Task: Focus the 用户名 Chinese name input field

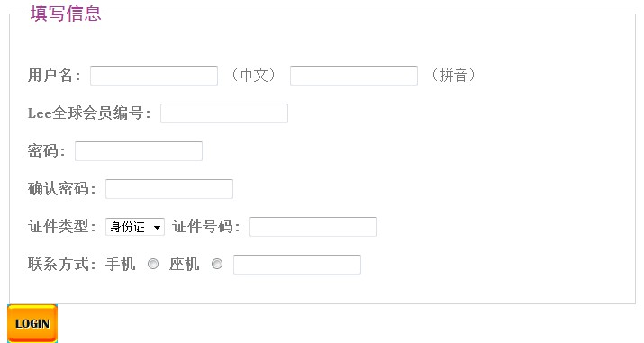Action: (154, 76)
